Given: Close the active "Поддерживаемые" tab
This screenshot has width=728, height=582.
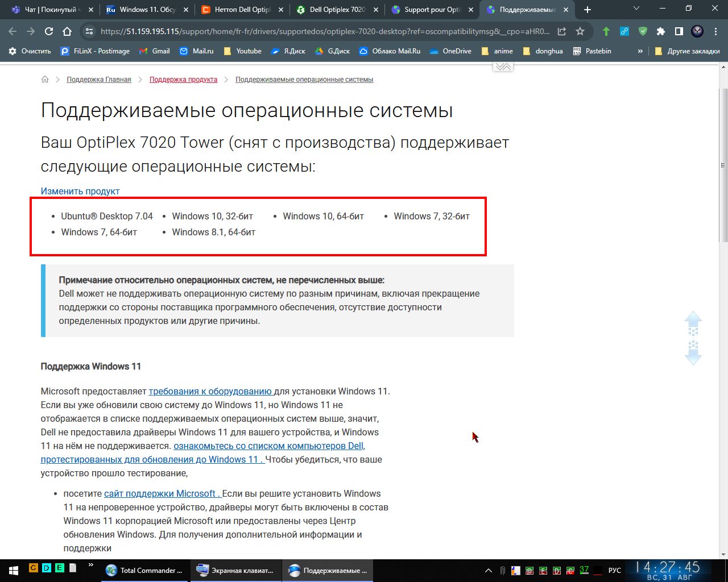Looking at the screenshot, I should (566, 10).
